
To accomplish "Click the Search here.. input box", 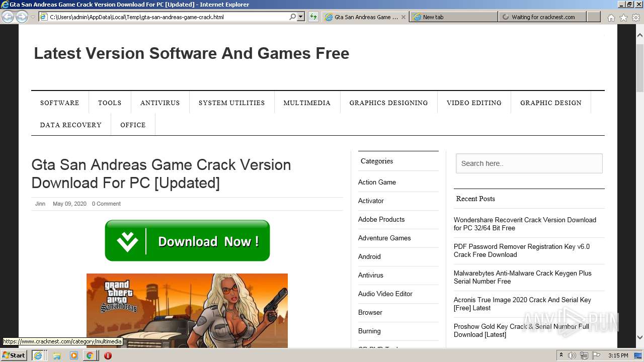I will [x=529, y=163].
